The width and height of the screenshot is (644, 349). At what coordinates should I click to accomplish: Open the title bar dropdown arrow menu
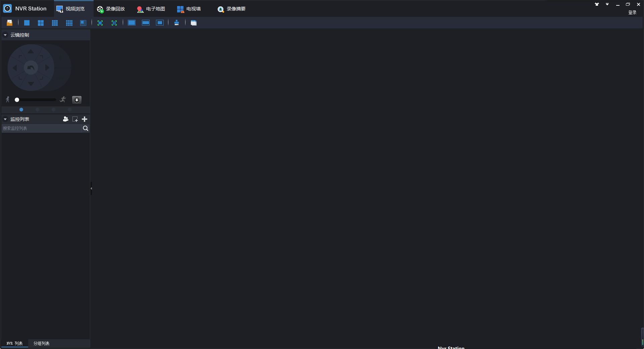point(607,4)
